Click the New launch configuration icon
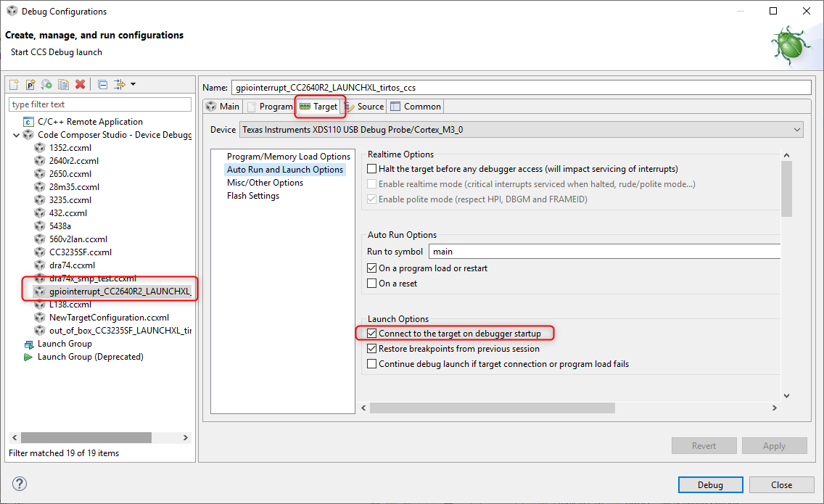 pyautogui.click(x=14, y=85)
